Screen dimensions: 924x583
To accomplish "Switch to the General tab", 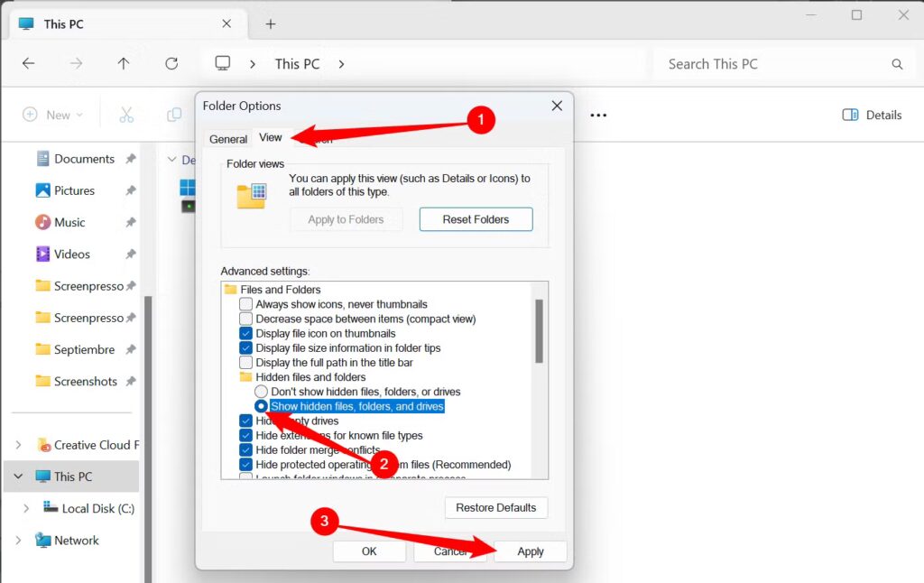I will click(x=228, y=139).
